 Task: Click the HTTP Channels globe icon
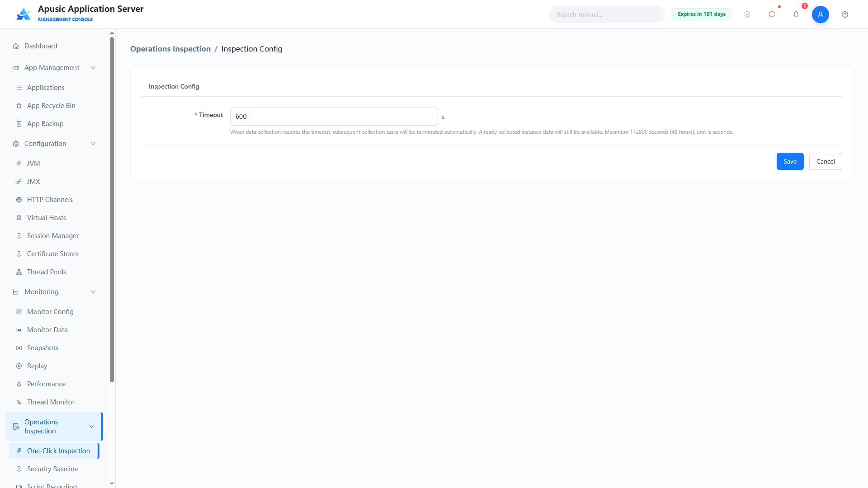coord(19,200)
